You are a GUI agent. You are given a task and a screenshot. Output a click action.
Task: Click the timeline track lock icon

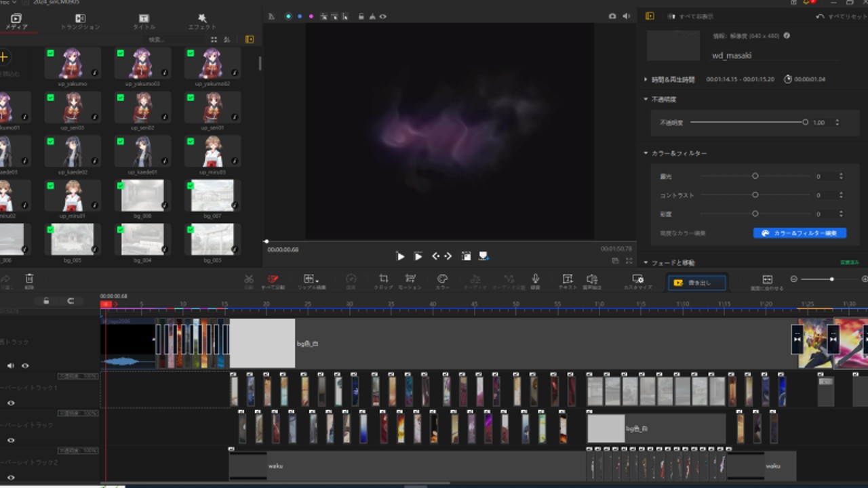point(46,301)
